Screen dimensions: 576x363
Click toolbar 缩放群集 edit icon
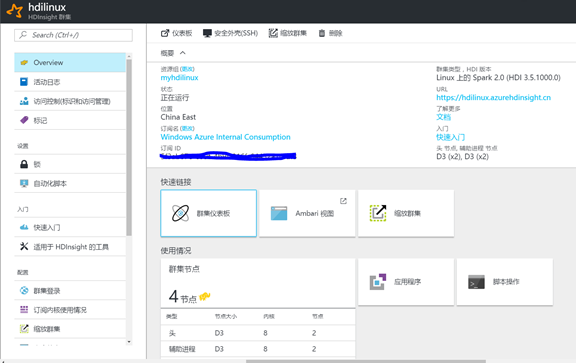(273, 33)
